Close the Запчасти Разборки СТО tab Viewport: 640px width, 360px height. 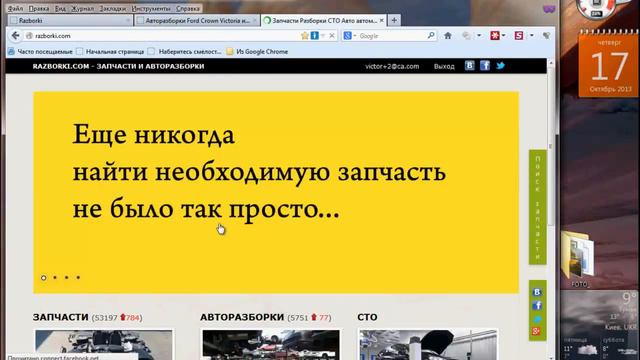(x=381, y=20)
